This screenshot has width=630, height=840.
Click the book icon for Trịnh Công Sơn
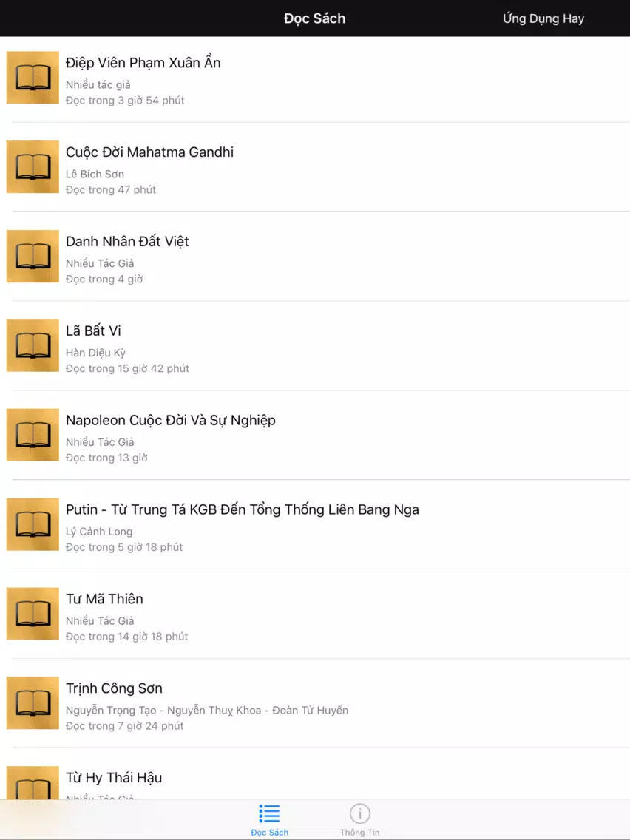point(33,703)
